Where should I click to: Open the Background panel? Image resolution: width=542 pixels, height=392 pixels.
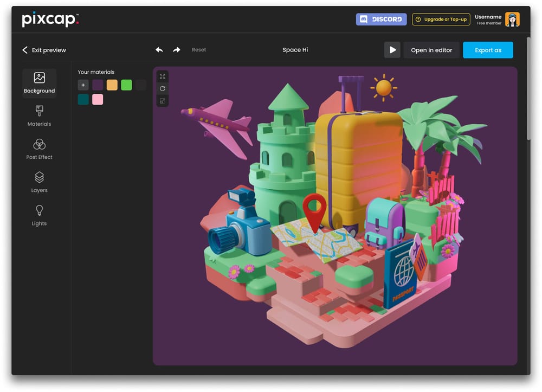click(x=39, y=82)
